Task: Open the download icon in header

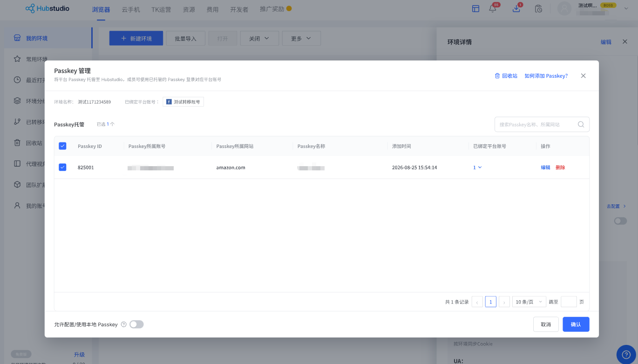Action: (x=516, y=8)
